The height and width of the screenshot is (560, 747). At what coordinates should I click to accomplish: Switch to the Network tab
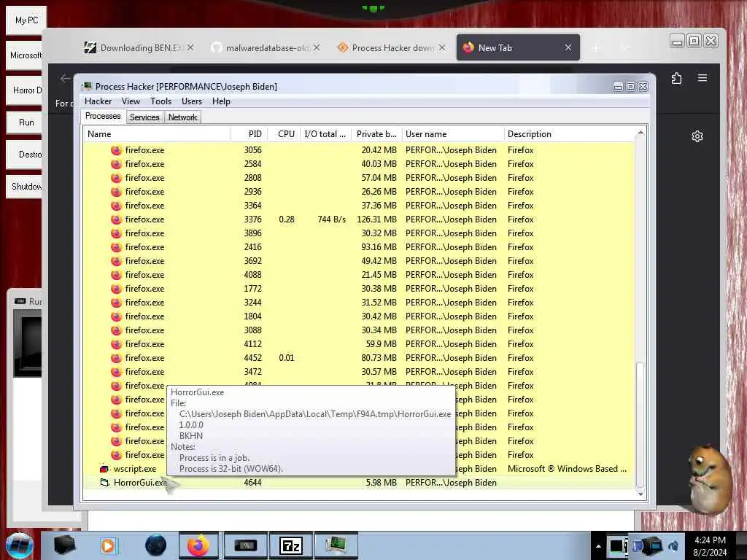182,117
